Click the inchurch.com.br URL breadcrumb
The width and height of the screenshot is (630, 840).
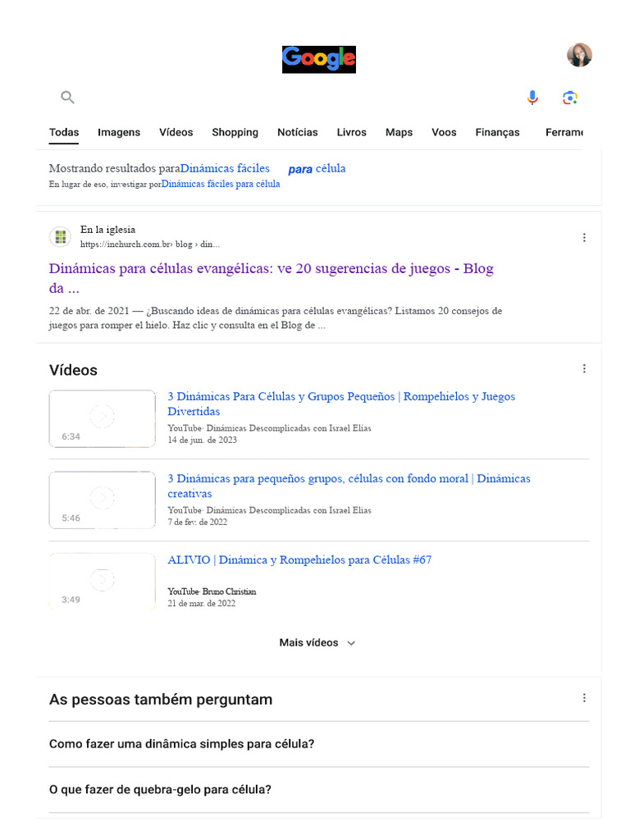(x=150, y=244)
